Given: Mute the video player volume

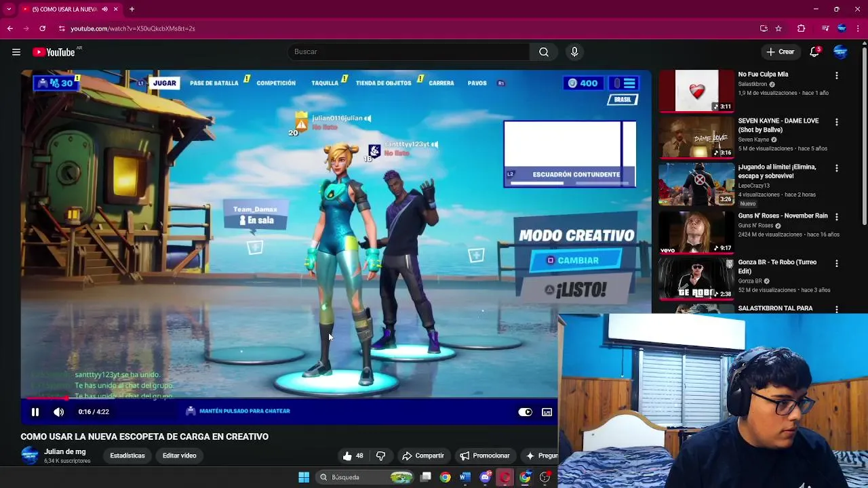Looking at the screenshot, I should [x=59, y=412].
